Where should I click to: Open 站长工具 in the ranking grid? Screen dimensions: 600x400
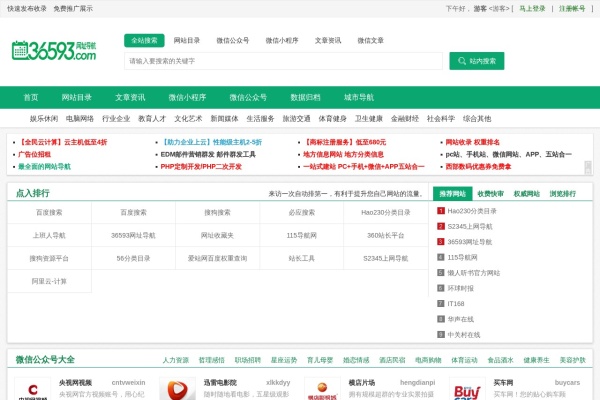click(x=302, y=258)
